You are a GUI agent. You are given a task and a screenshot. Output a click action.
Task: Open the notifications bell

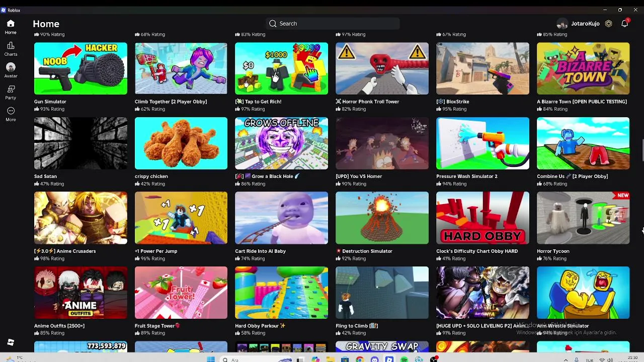624,24
